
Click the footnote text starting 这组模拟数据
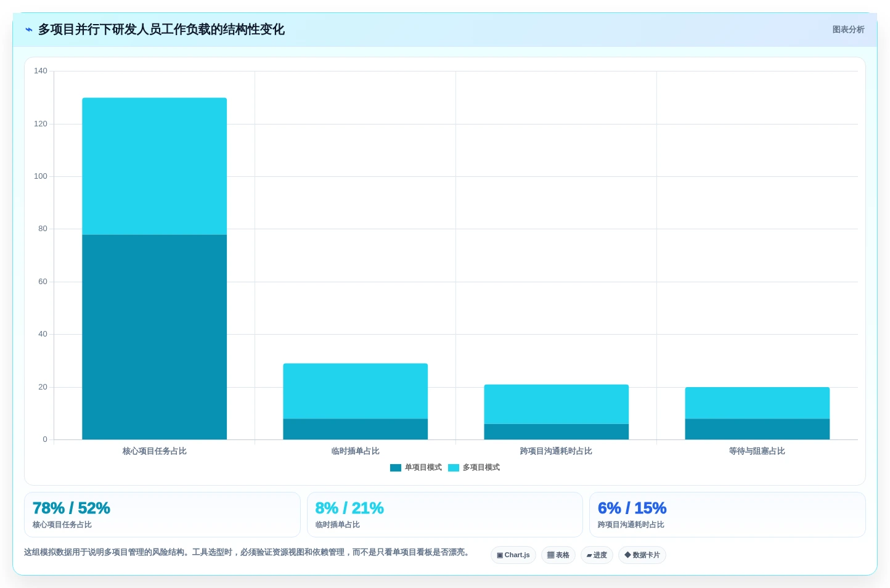(x=248, y=552)
